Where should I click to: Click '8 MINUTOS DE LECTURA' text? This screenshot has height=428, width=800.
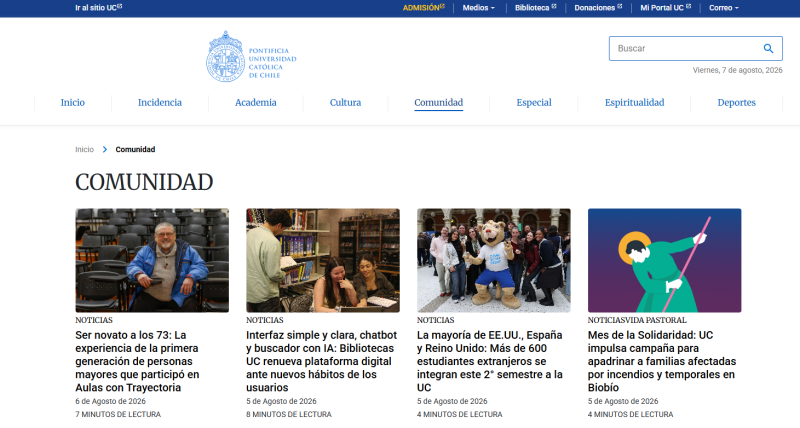(289, 414)
